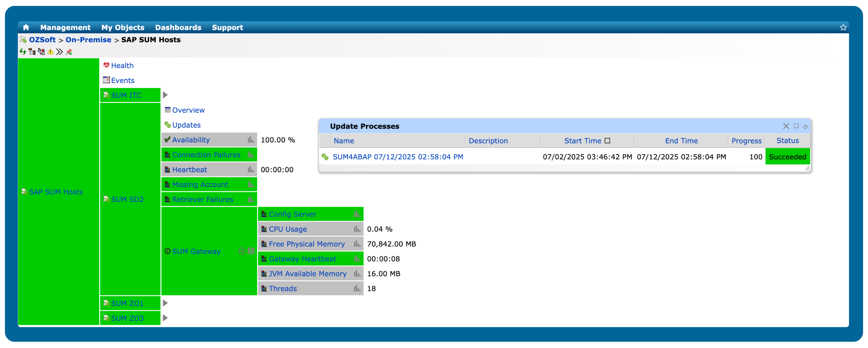Screen dimensions: 868x348
Task: Open the histogram icon beside Availability
Action: pos(251,140)
